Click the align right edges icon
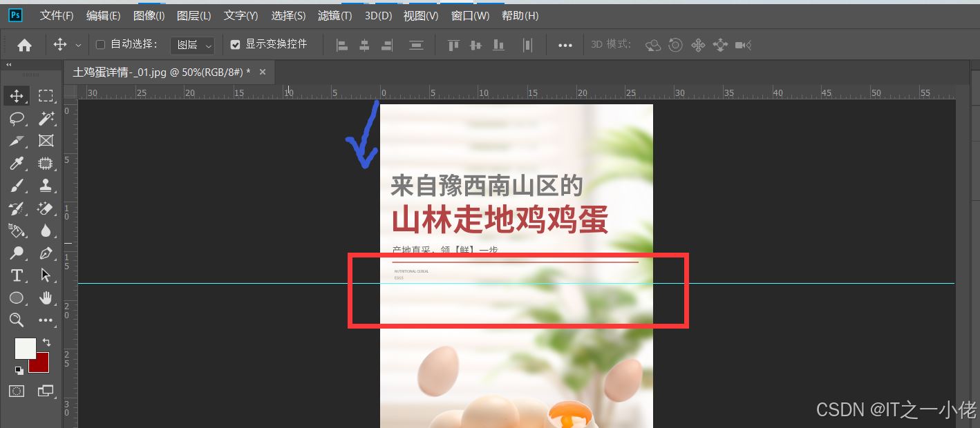Image resolution: width=980 pixels, height=428 pixels. pyautogui.click(x=387, y=45)
